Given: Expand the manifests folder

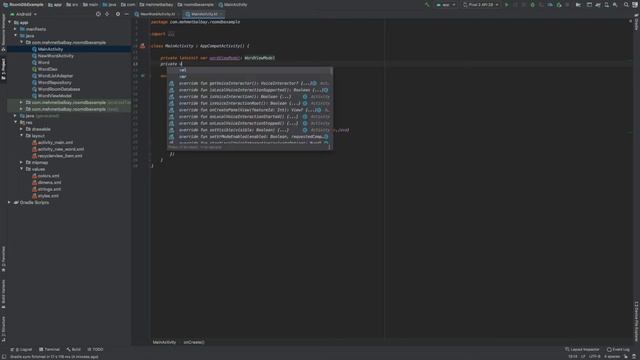Looking at the screenshot, I should click(x=16, y=29).
